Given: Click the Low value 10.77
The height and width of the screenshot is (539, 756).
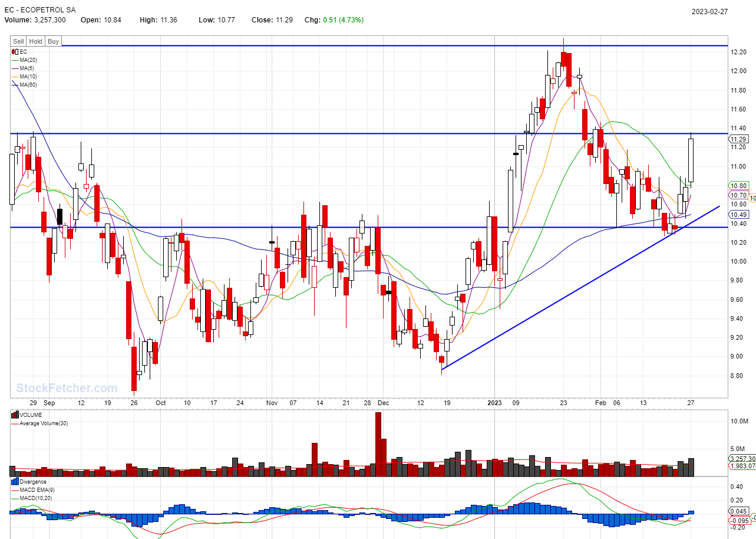Looking at the screenshot, I should click(x=226, y=20).
